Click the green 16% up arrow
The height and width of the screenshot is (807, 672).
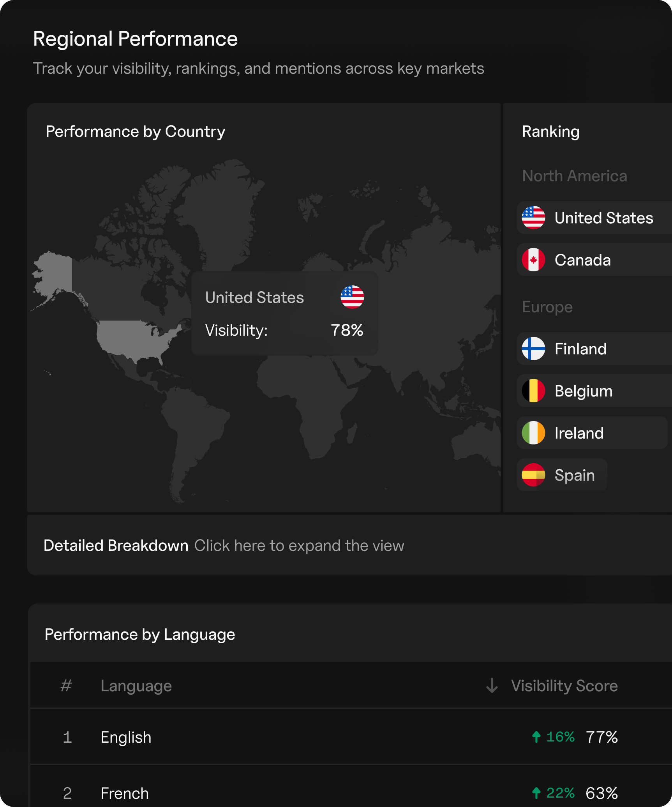[536, 737]
